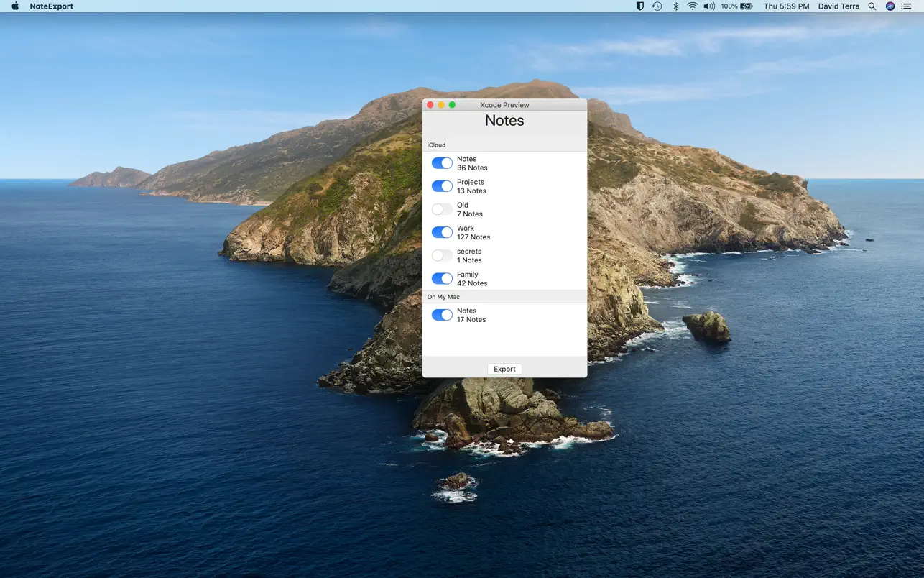This screenshot has height=578, width=924.
Task: Disable the On My Mac Notes toggle
Action: point(441,314)
